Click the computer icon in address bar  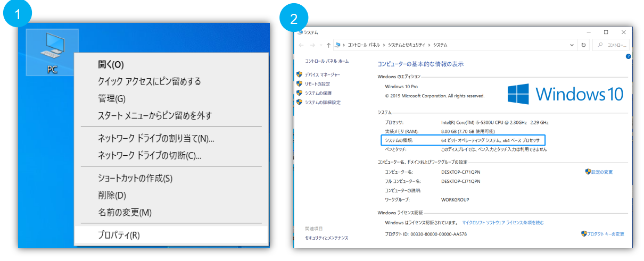click(338, 45)
